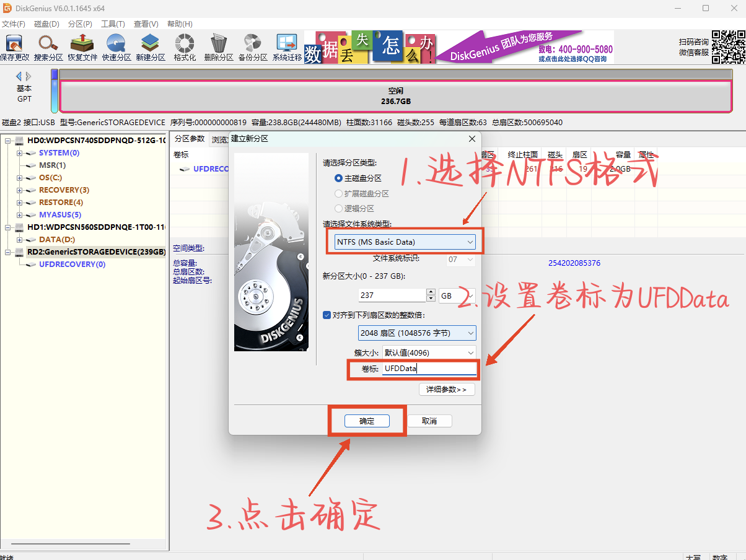Click the Search Partitions (搜索分区) icon
Viewport: 746px width, 560px height.
coord(48,47)
